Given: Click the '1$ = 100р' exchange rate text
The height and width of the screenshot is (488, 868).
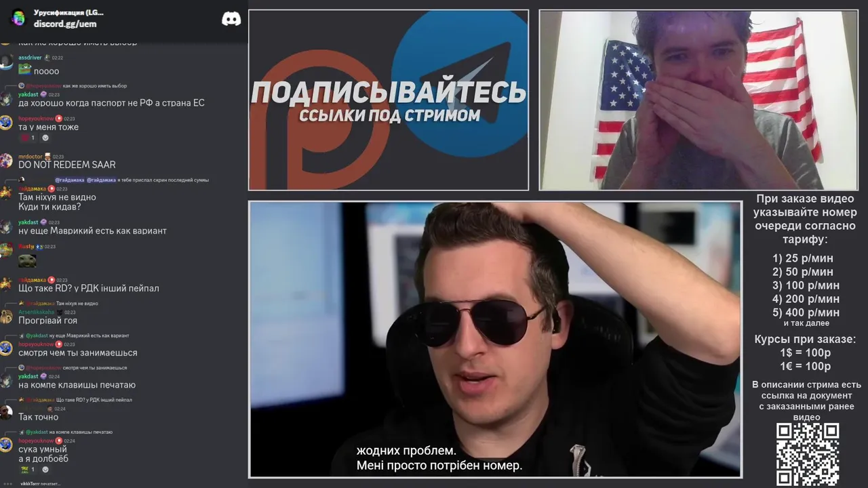Looking at the screenshot, I should [x=805, y=352].
